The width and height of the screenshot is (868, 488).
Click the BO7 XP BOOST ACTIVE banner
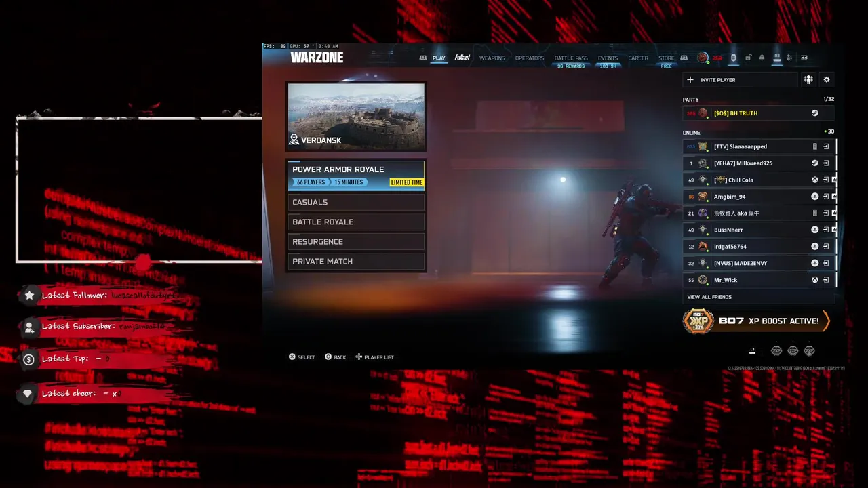click(x=756, y=321)
